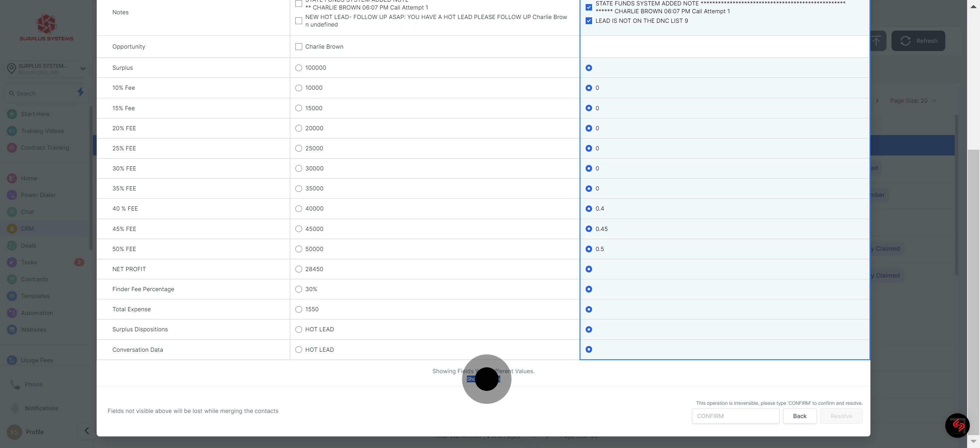Uncheck the LEAD IS NOT ON THE DNC LIST note

[589, 20]
